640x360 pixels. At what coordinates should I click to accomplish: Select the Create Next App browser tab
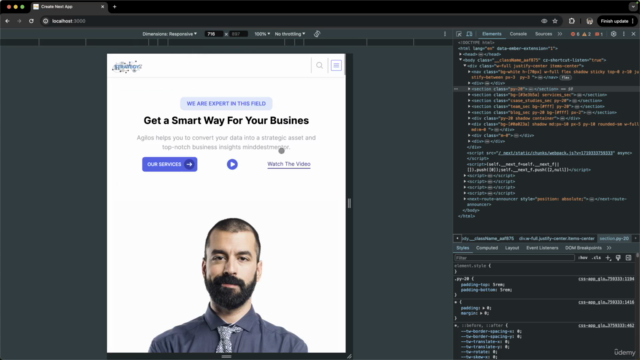[68, 7]
